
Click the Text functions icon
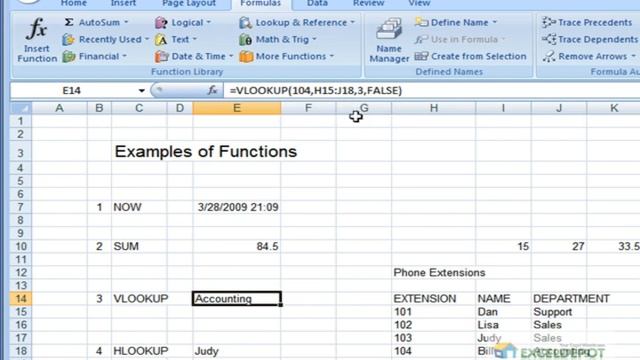point(161,40)
